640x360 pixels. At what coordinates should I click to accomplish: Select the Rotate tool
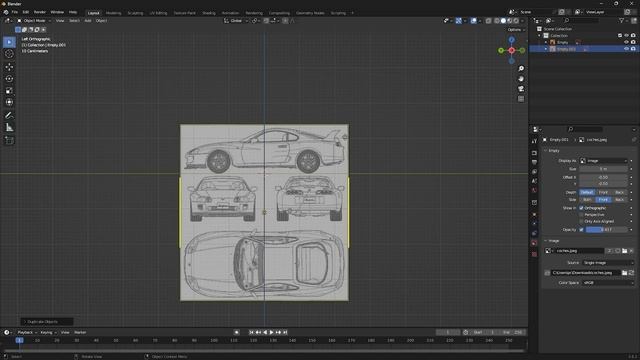tap(9, 79)
